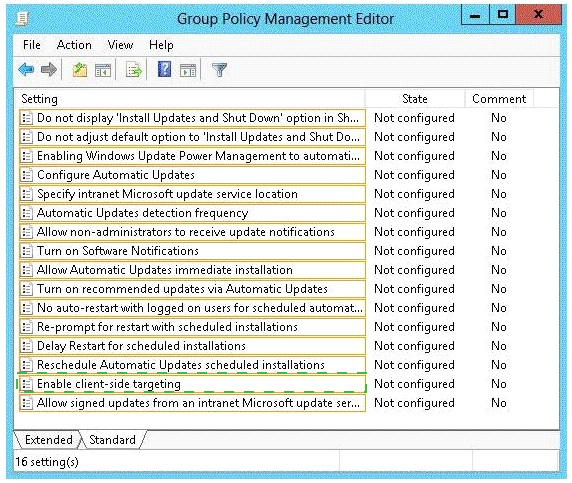Select Specify intranet Microsoft update service location
This screenshot has width=572, height=483.
click(192, 194)
